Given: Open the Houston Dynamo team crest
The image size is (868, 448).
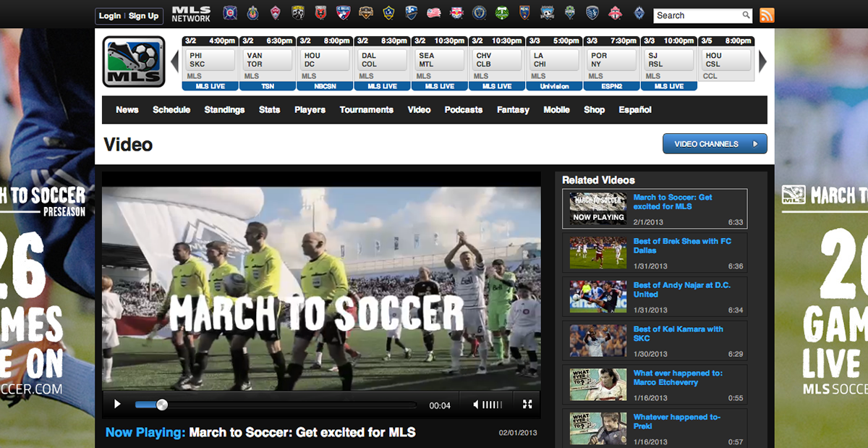Looking at the screenshot, I should (x=367, y=12).
